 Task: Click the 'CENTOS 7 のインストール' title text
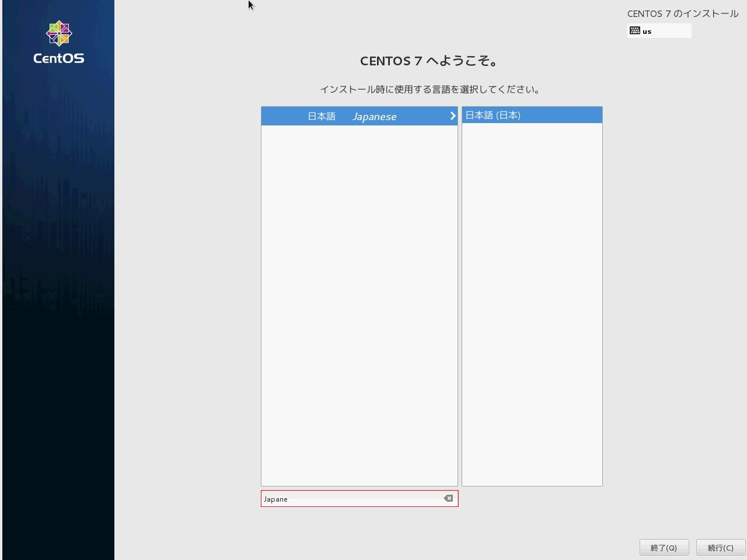[x=683, y=13]
